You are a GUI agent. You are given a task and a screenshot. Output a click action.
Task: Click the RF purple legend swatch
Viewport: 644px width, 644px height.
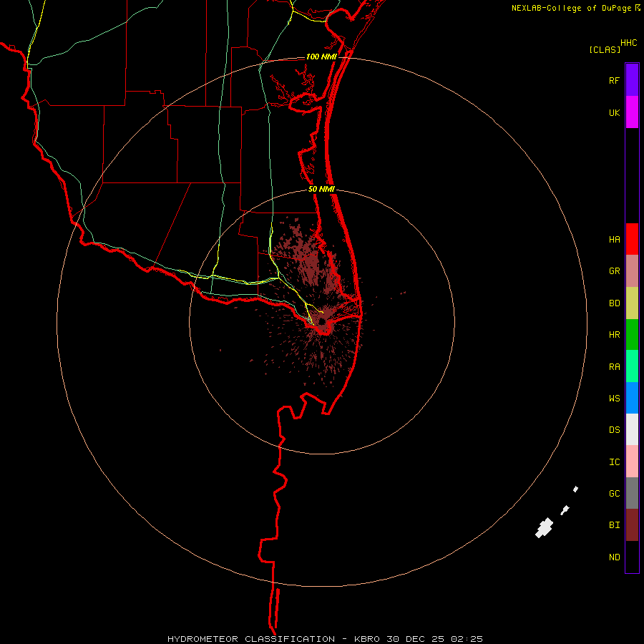point(632,80)
